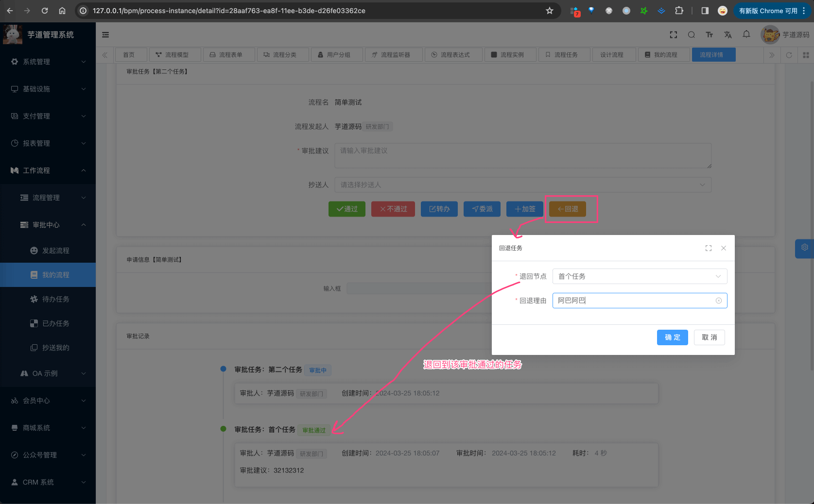Open the notification bell
The image size is (814, 504).
(746, 34)
